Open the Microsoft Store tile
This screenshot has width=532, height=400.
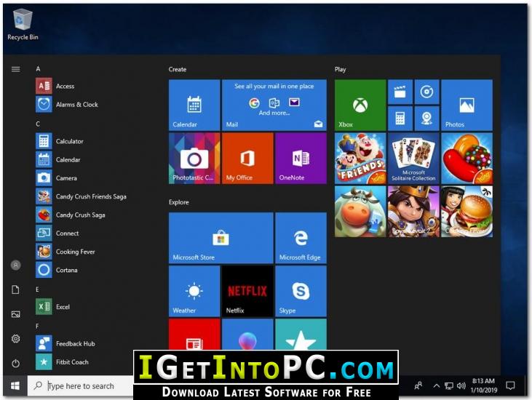tap(221, 238)
